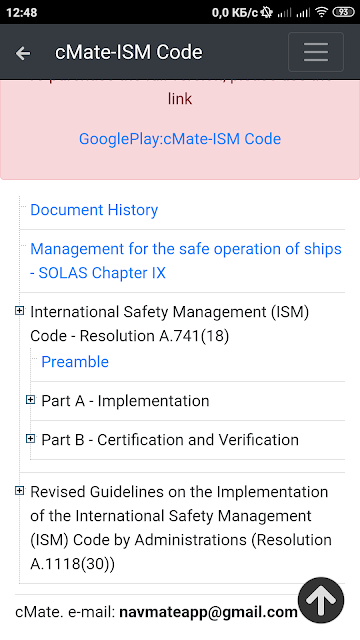
Task: Open the Document History link
Action: coord(94,210)
